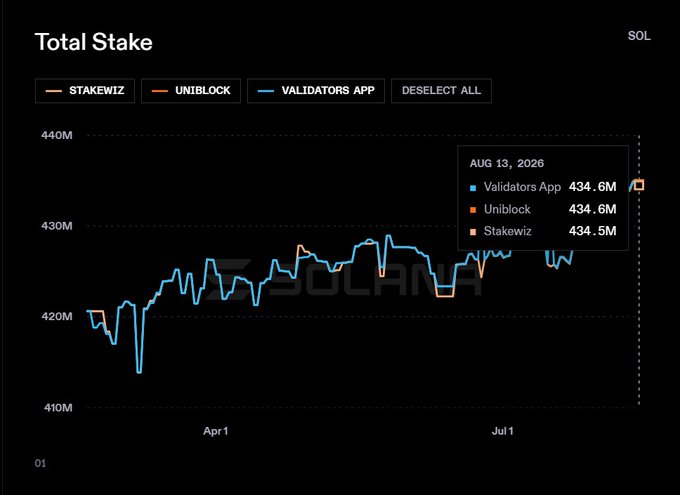The width and height of the screenshot is (680, 495).
Task: Click the 440M y-axis label
Action: 57,135
